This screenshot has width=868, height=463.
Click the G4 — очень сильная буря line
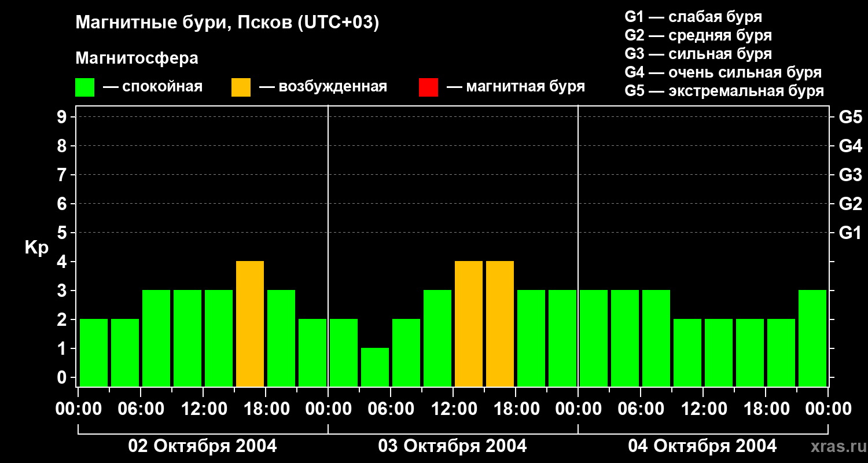(x=723, y=72)
